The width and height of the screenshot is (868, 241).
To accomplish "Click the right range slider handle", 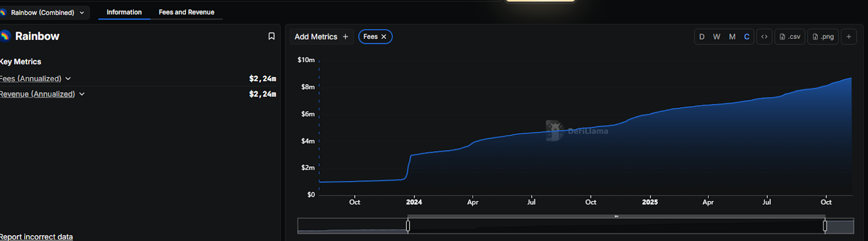I will click(x=825, y=226).
